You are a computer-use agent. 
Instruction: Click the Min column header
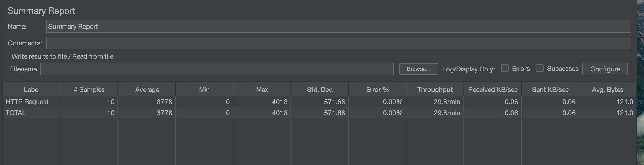coord(204,90)
